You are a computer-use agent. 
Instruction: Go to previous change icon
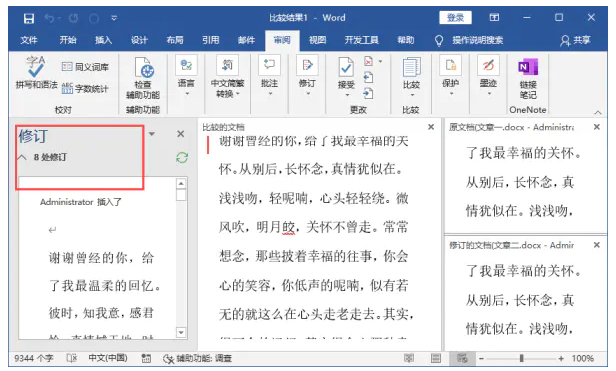pyautogui.click(x=368, y=78)
